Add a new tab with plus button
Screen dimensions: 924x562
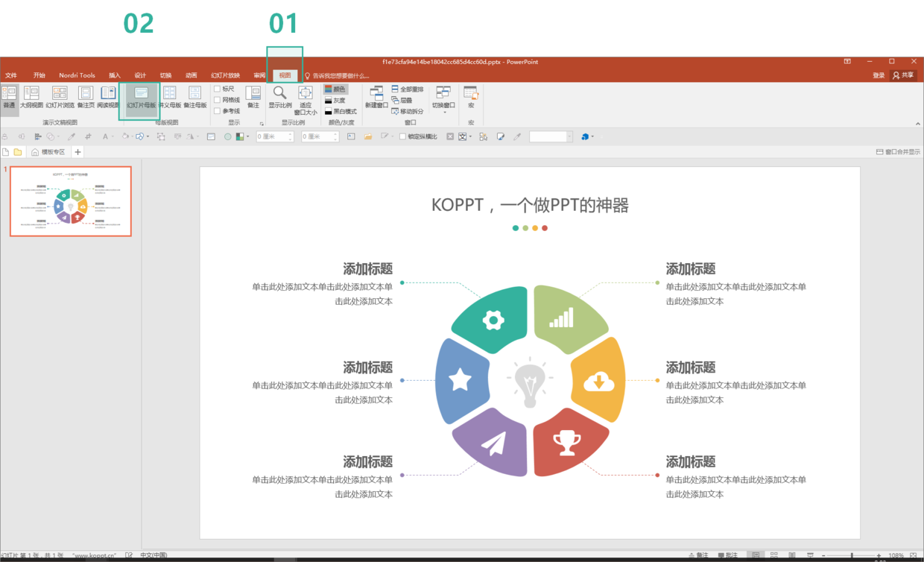pos(77,152)
